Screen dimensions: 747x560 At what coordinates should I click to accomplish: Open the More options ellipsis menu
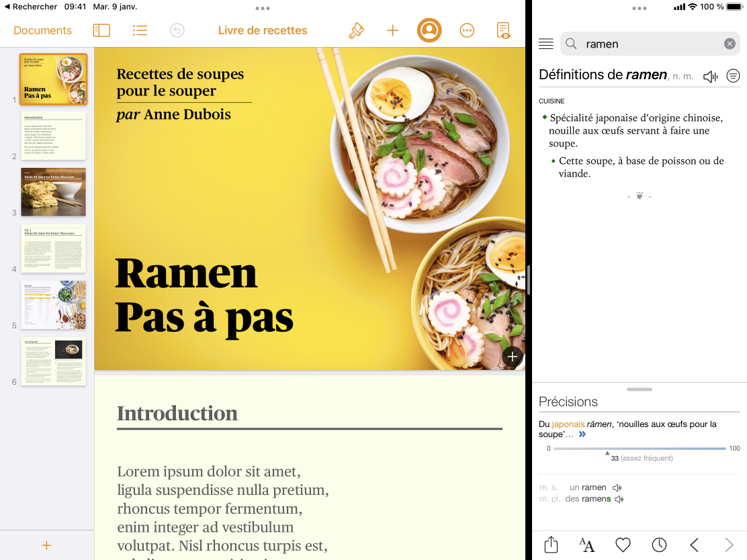click(467, 30)
